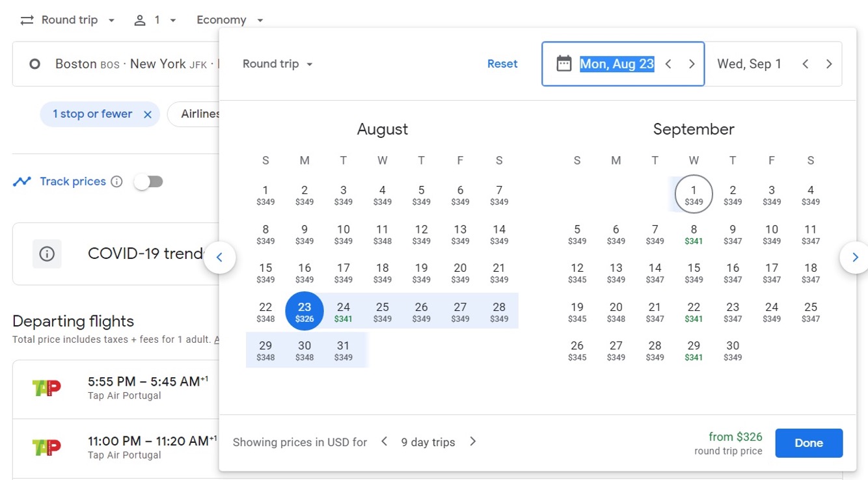This screenshot has height=480, width=868.
Task: Remove the '1 stop or fewer' filter
Action: pos(148,114)
